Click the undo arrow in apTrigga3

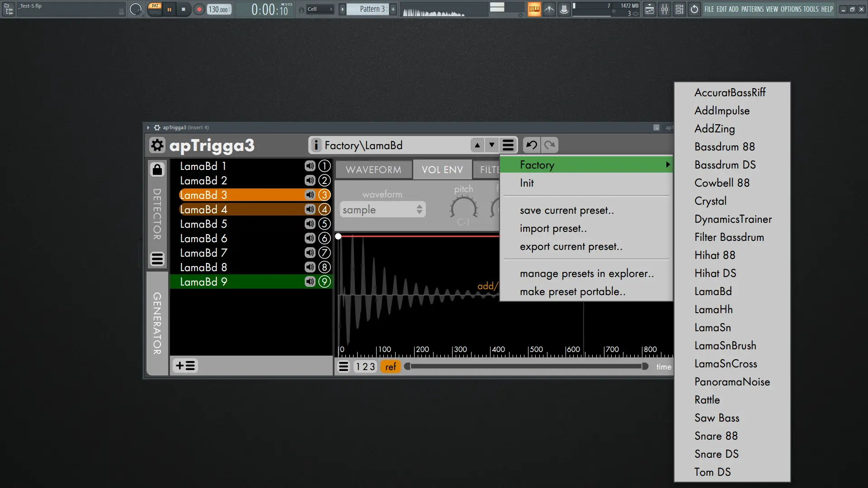[x=532, y=145]
